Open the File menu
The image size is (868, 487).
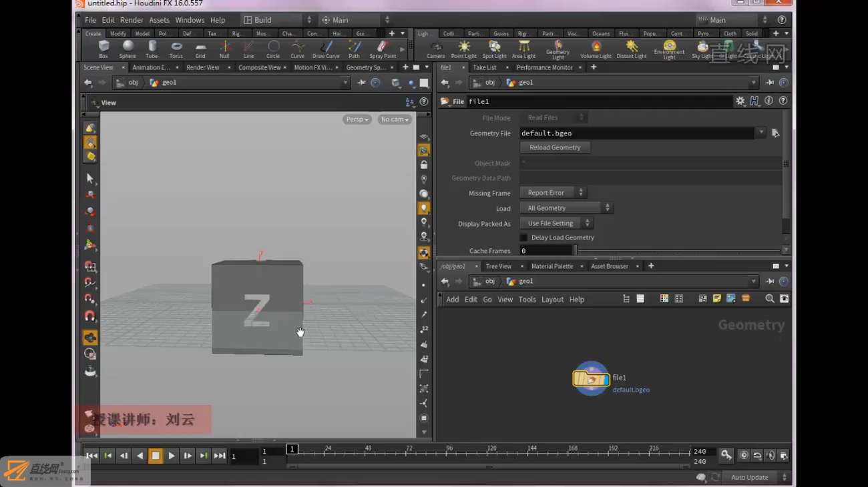[90, 20]
